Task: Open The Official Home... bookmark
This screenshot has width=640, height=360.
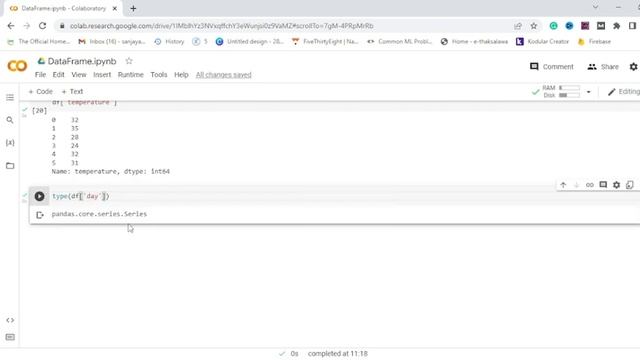Action: pyautogui.click(x=39, y=42)
